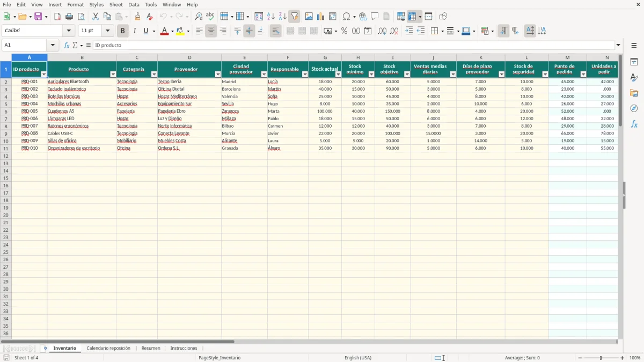Toggle Wrap Text
The height and width of the screenshot is (362, 644).
[276, 31]
